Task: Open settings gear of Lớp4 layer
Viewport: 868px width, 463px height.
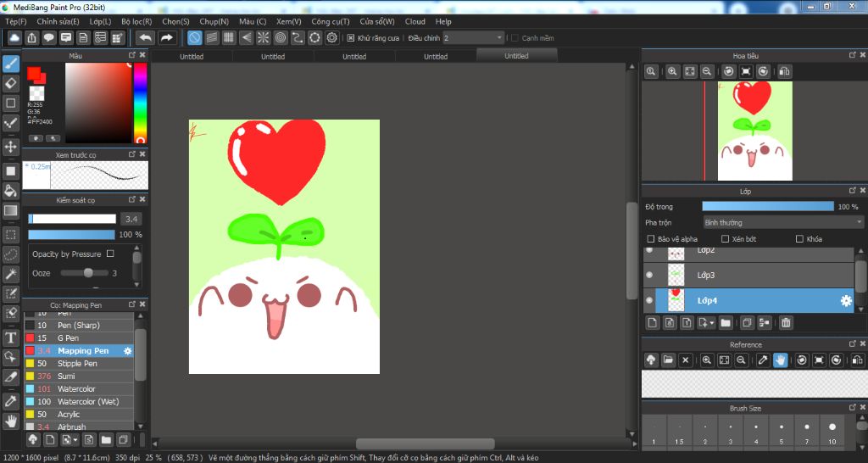Action: pos(846,301)
